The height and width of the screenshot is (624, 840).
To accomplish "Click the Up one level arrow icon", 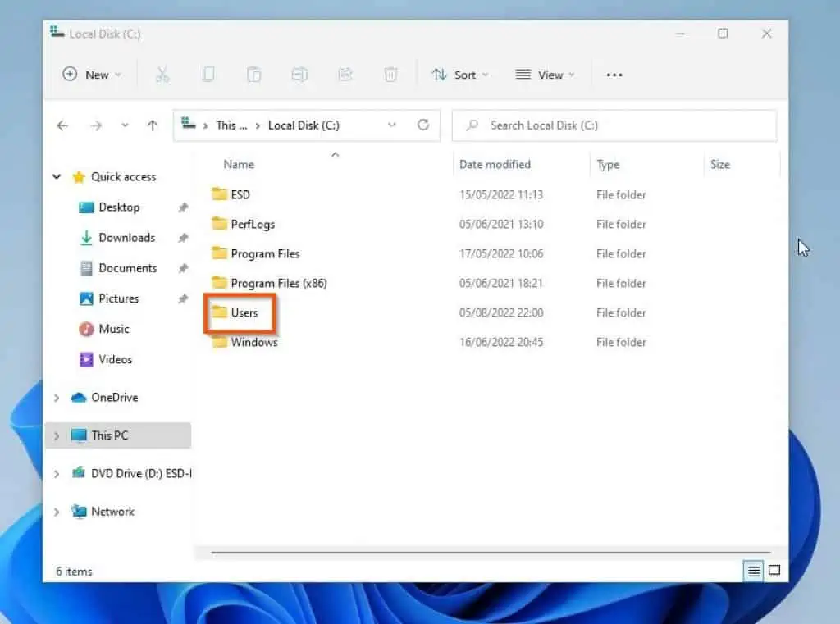I will pyautogui.click(x=152, y=125).
